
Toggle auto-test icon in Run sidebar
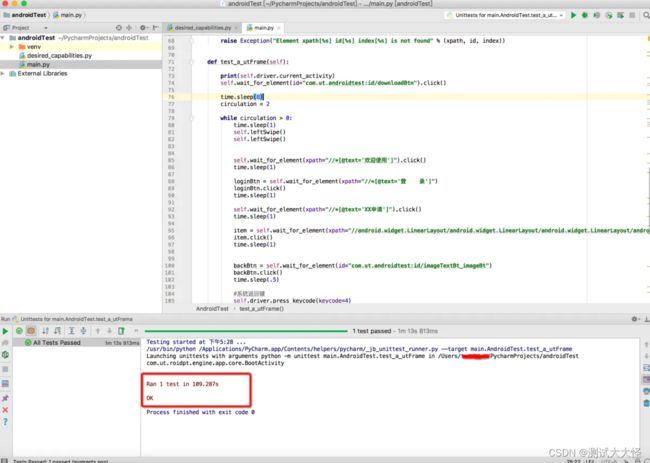(x=5, y=355)
